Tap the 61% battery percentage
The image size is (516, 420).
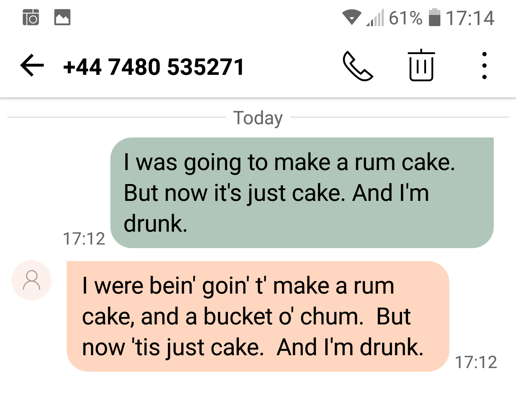[405, 18]
